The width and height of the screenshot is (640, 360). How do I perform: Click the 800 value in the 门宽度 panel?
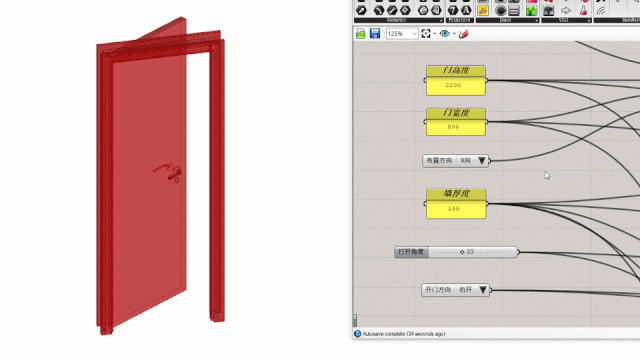(453, 127)
